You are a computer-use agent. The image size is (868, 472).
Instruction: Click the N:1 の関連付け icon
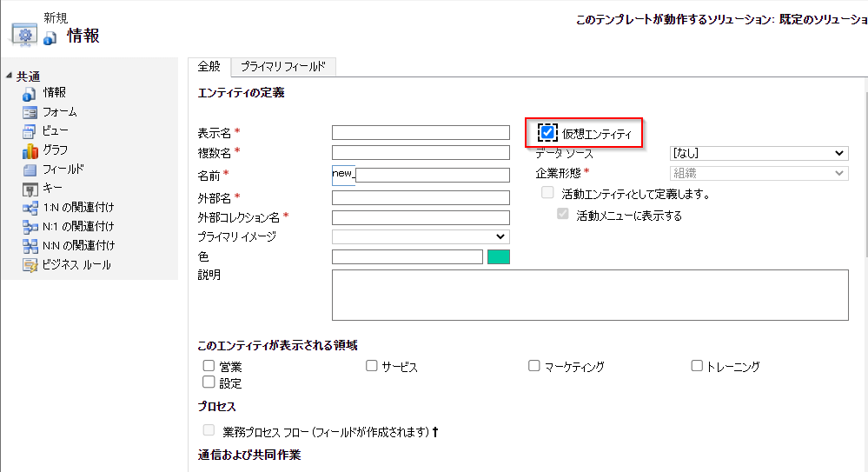point(30,227)
